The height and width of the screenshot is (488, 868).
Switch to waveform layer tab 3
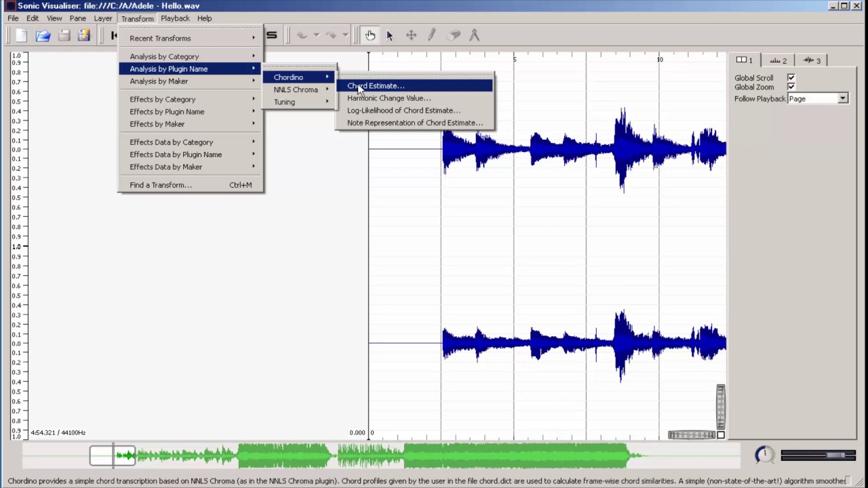point(812,60)
